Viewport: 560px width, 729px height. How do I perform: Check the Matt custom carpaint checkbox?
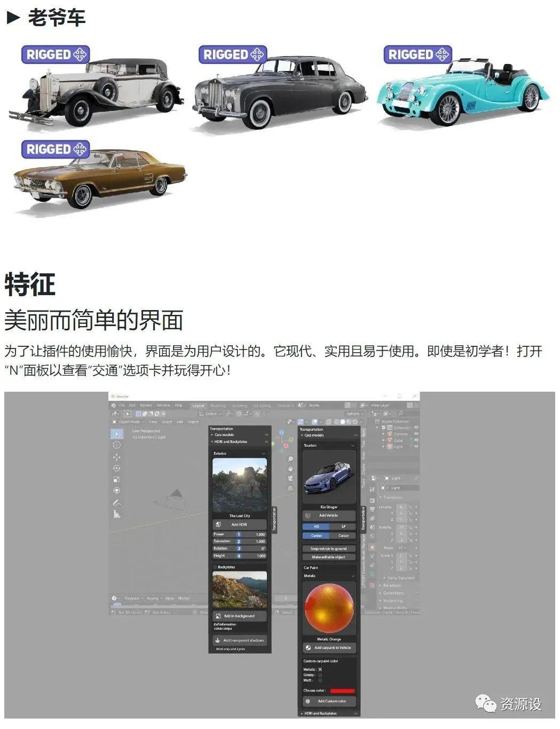(320, 680)
